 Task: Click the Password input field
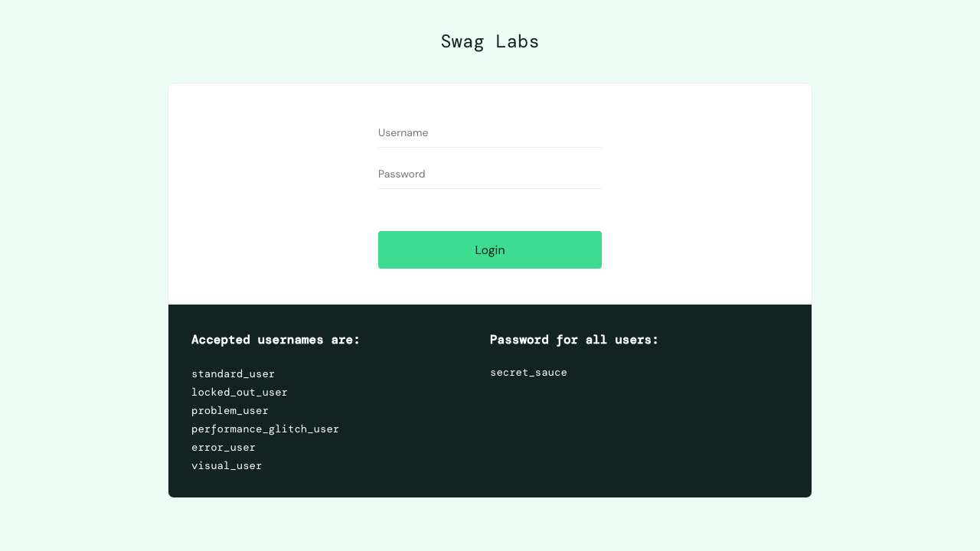(490, 174)
